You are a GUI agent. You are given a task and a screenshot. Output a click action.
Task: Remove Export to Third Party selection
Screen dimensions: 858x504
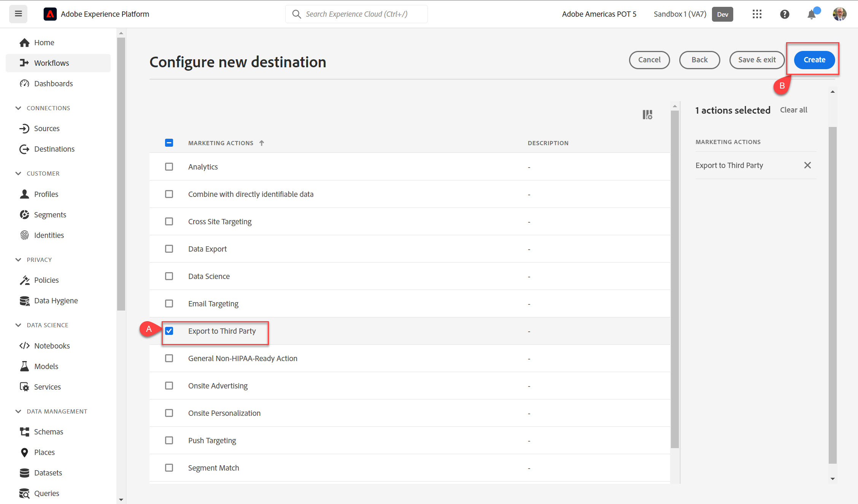(x=807, y=165)
